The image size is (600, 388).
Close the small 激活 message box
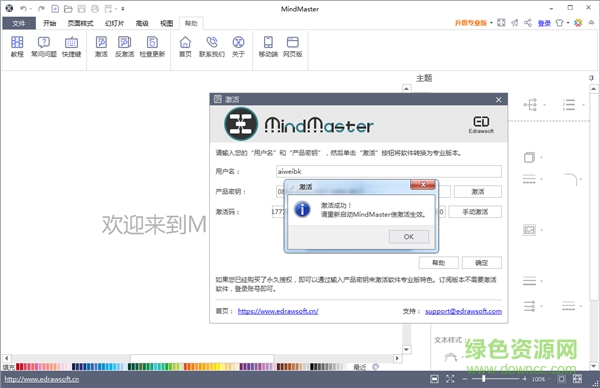[x=423, y=185]
